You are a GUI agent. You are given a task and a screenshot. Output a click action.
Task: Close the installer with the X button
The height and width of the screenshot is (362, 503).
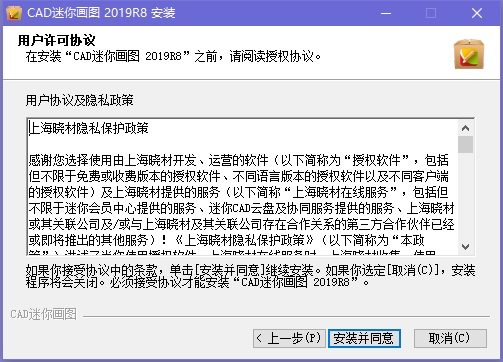point(477,13)
